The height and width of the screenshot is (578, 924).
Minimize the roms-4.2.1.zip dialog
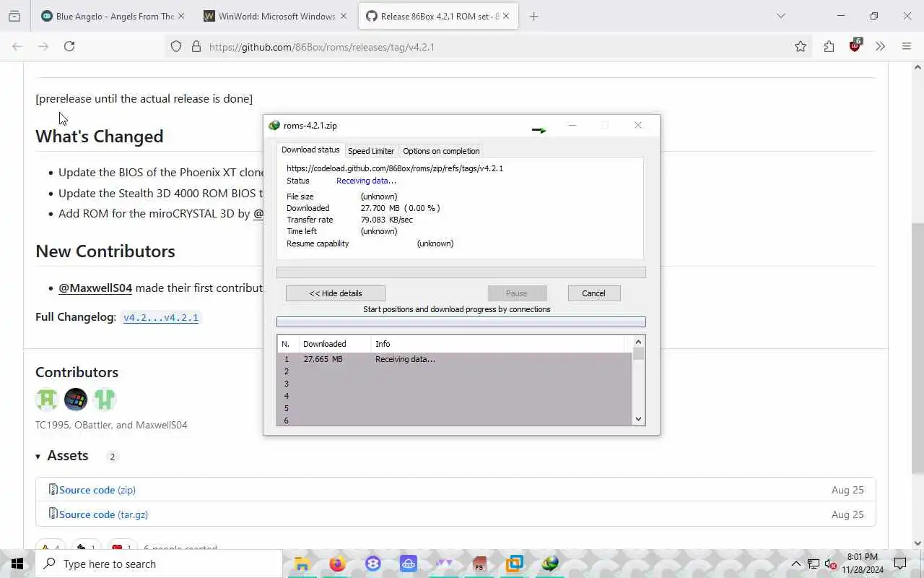[572, 125]
